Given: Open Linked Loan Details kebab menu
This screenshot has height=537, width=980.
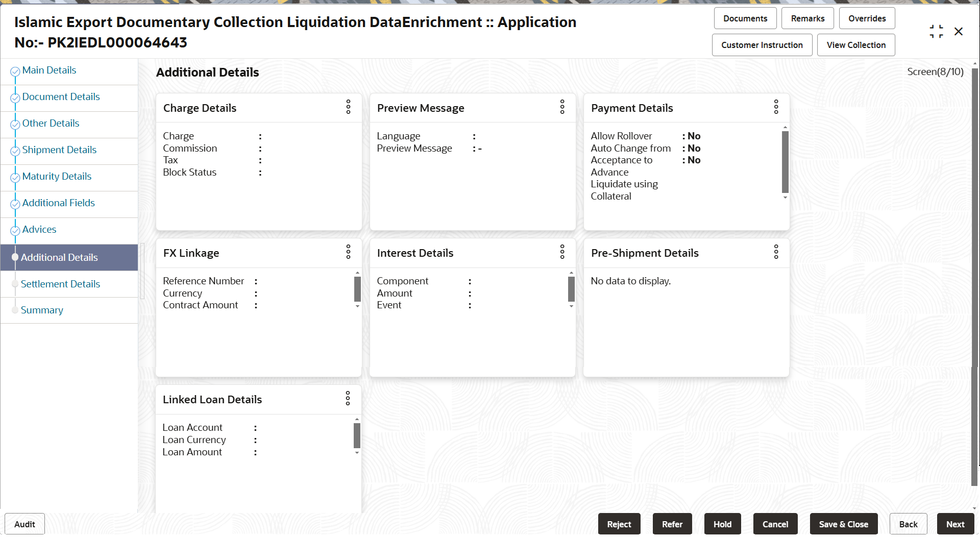Looking at the screenshot, I should tap(348, 399).
